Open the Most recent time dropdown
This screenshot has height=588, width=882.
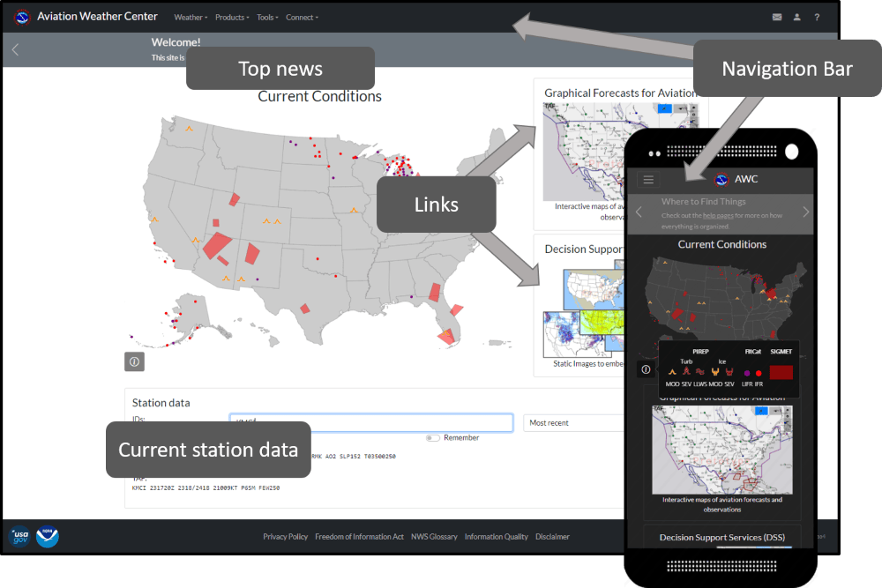(573, 423)
